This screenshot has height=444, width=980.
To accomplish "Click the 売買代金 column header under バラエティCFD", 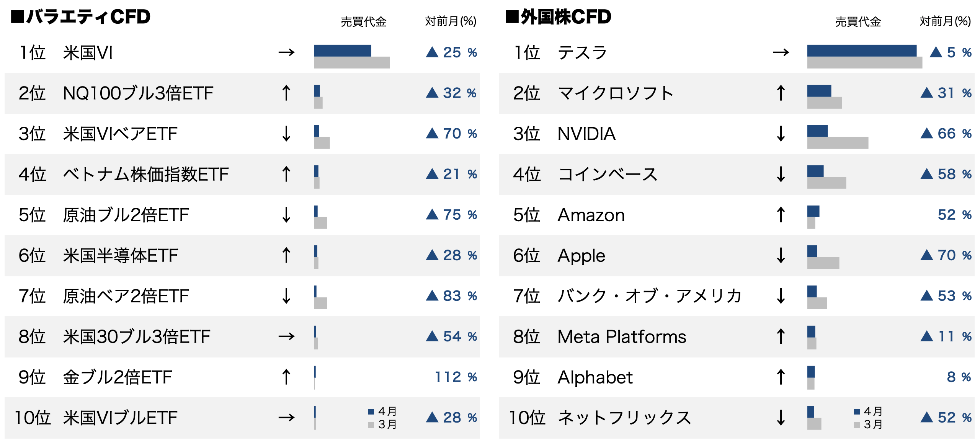I will pos(363,22).
